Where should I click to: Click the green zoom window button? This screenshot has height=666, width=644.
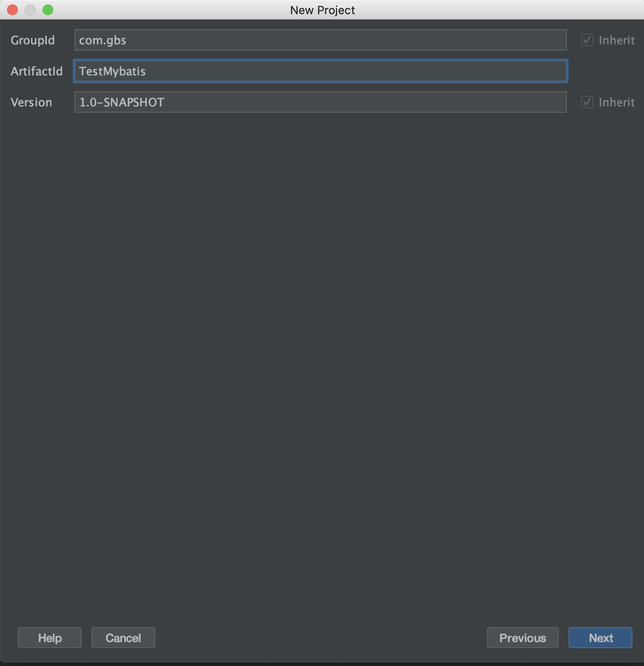(x=48, y=10)
